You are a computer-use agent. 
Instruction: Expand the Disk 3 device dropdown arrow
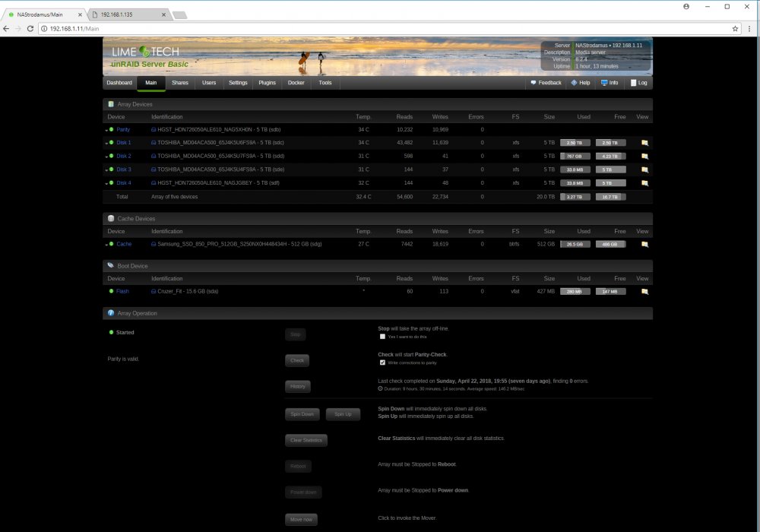coord(106,170)
